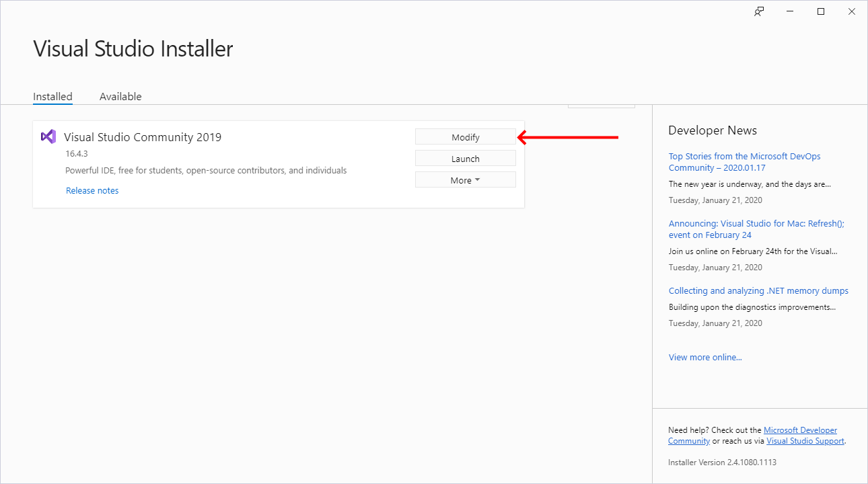Open Visual Studio for Mac: Refresh() announcement

pos(756,229)
